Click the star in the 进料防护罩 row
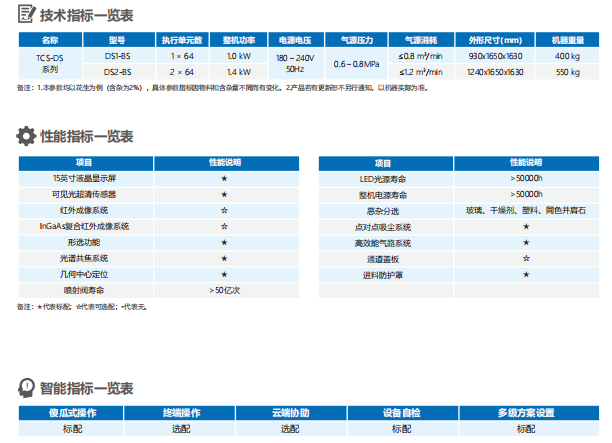Viewport: 612px width, 443px height. pyautogui.click(x=525, y=274)
